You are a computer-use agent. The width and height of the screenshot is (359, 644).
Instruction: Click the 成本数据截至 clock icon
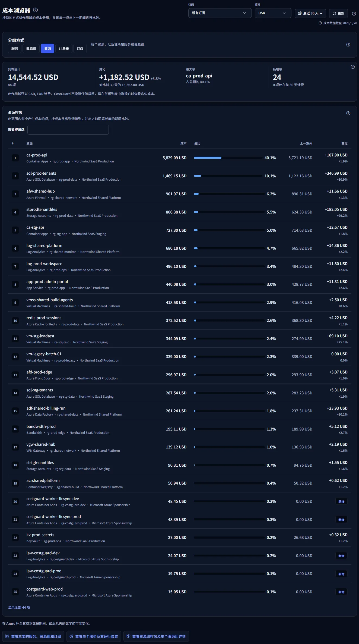[x=320, y=23]
